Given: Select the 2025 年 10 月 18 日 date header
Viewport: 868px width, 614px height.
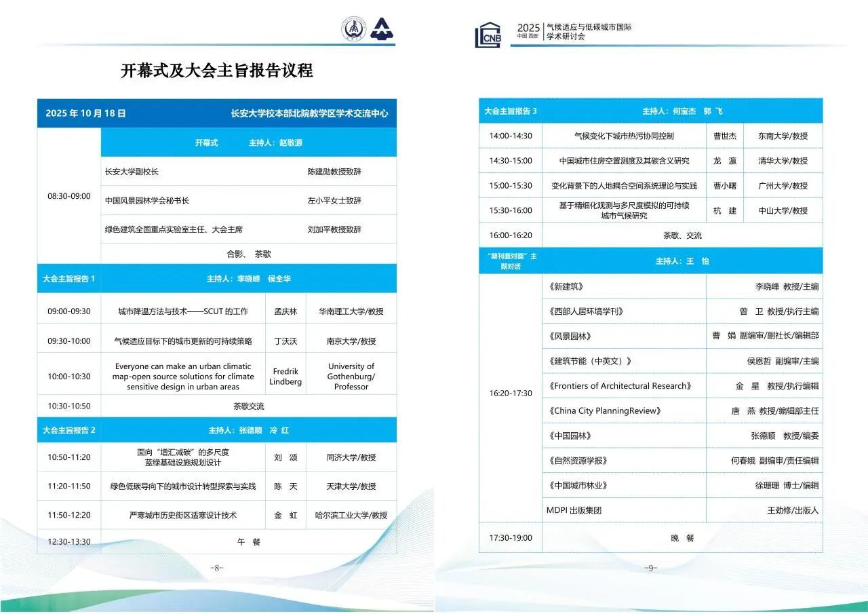Looking at the screenshot, I should click(85, 113).
